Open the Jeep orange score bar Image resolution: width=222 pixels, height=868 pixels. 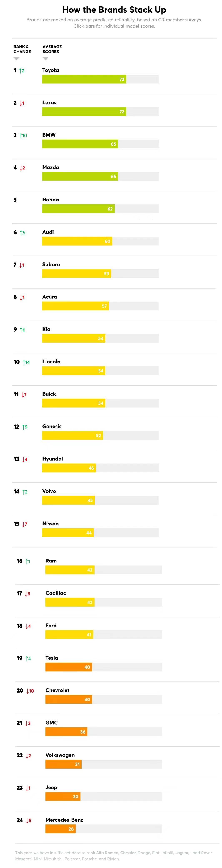pos(63,797)
